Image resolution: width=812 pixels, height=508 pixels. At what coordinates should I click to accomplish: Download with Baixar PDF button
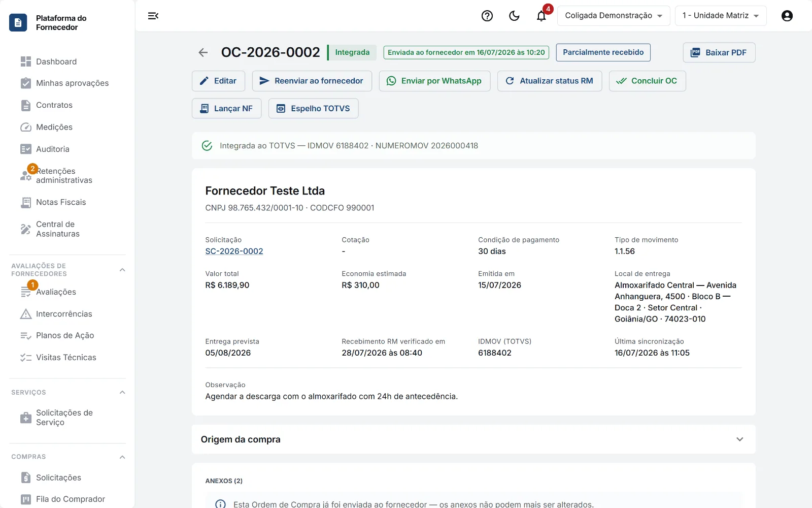click(719, 52)
